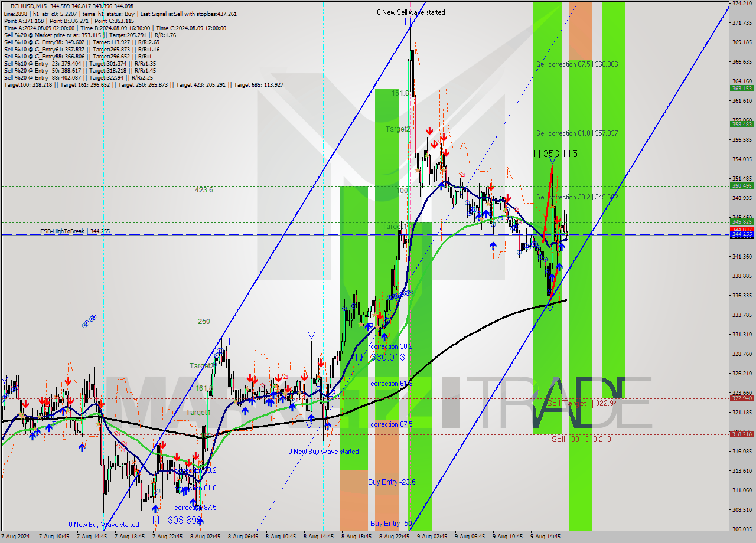
Task: Click the 'Sell %10 @ C_Entry88: 366.806' line
Action: pos(78,56)
